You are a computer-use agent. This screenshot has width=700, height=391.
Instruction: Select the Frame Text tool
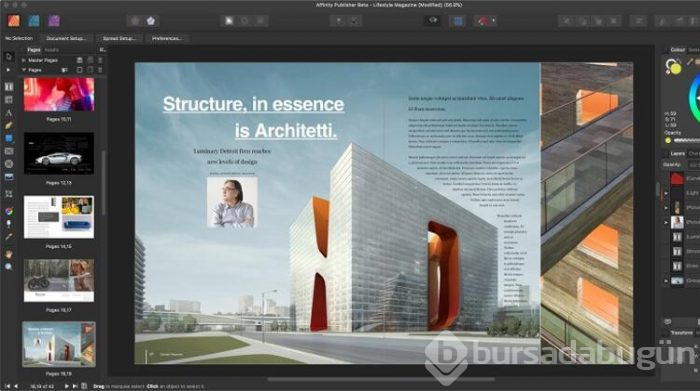[x=8, y=87]
